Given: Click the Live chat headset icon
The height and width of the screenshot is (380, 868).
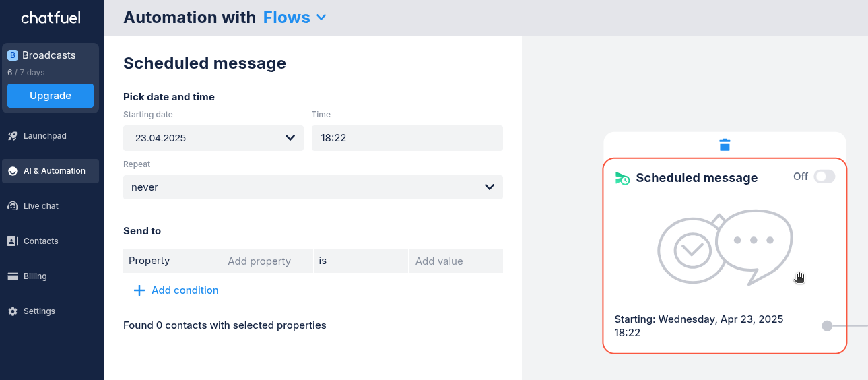Looking at the screenshot, I should (x=12, y=206).
